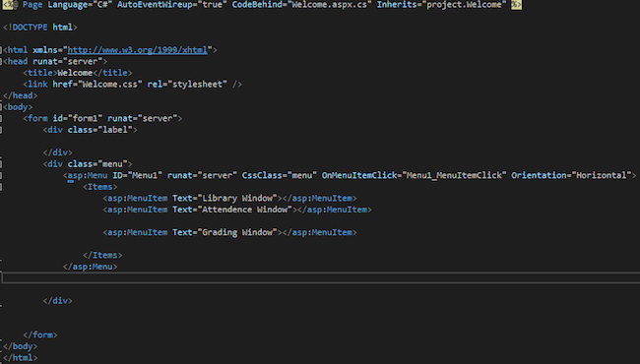The width and height of the screenshot is (640, 364).
Task: Click the opening <body> tag
Action: (x=18, y=107)
